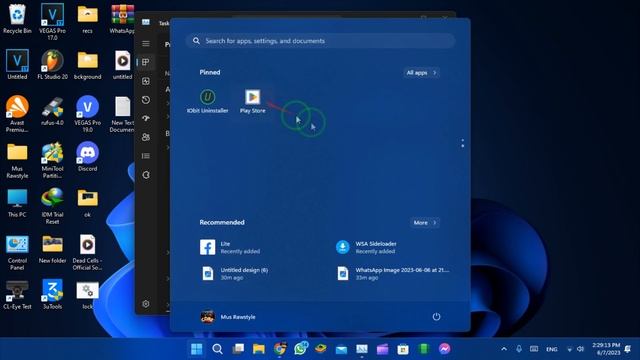640x360 pixels.
Task: Select the Dead Cells media file icon
Action: point(87,252)
